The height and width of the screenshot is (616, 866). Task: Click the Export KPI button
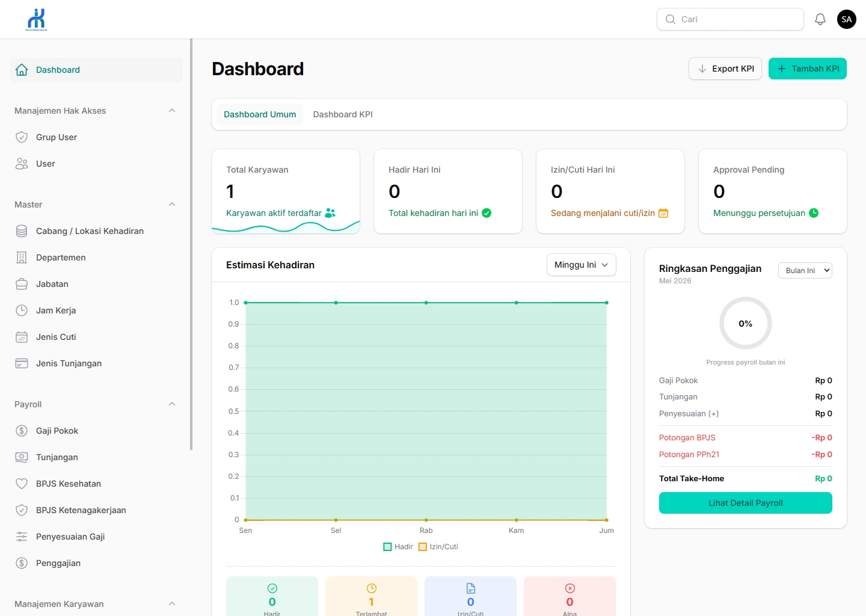tap(725, 69)
